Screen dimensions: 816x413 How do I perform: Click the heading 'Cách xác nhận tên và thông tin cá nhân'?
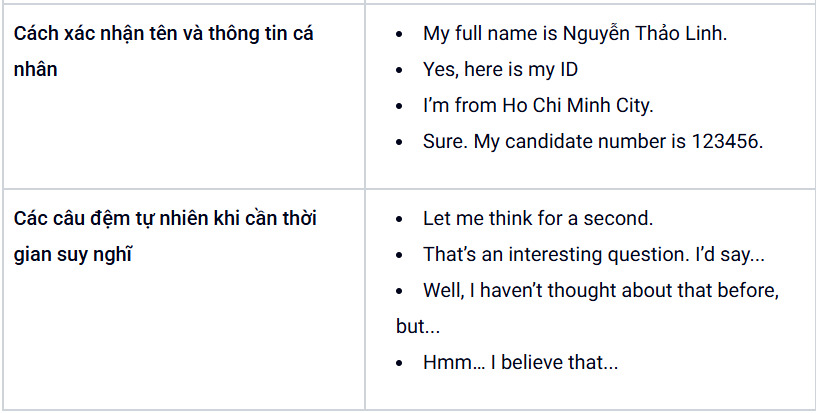tap(163, 51)
